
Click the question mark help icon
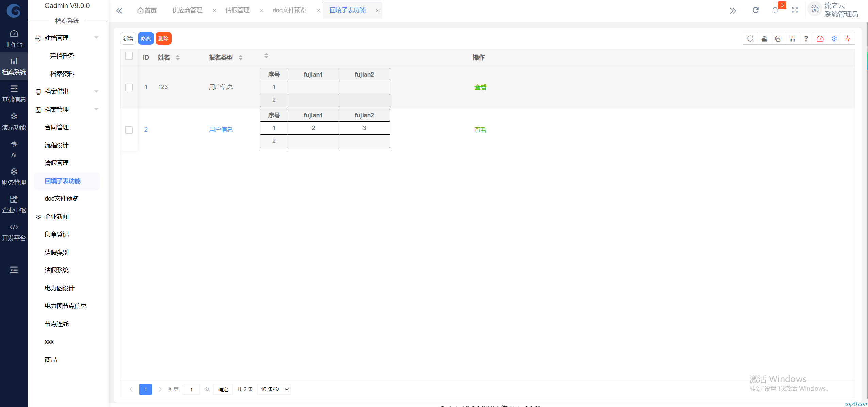[x=806, y=39]
